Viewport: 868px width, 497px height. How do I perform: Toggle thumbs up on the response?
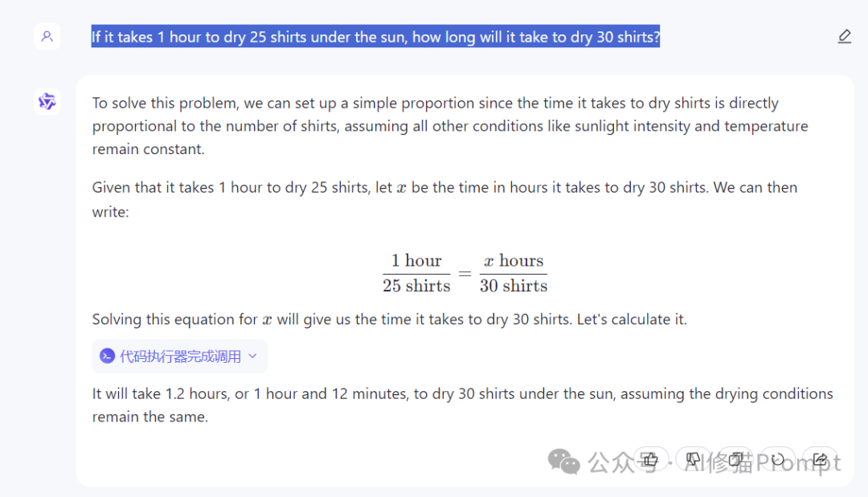tap(650, 460)
